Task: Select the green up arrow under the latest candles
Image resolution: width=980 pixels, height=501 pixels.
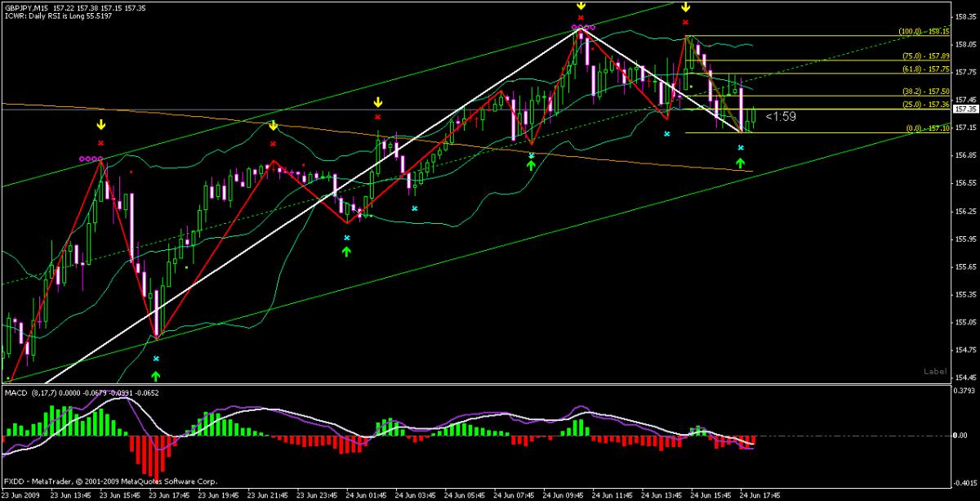Action: (x=741, y=163)
